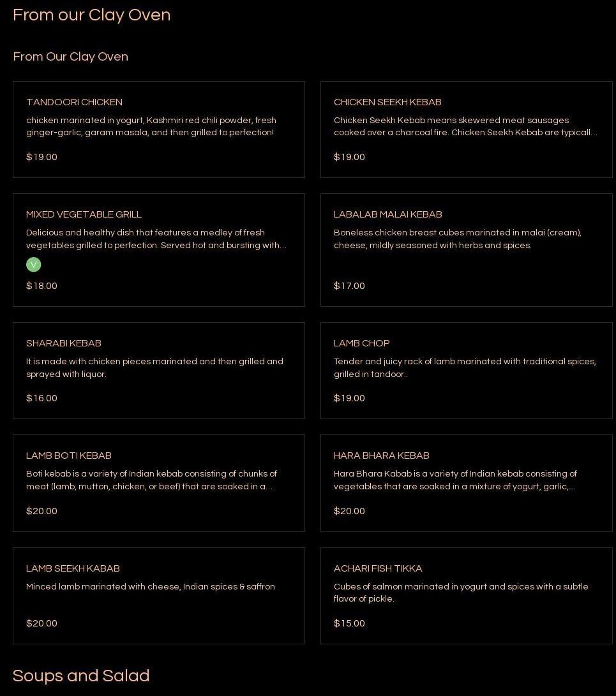Viewport: 616px width, 696px height.
Task: Open the Lamb Seekh Kabab item
Action: click(x=73, y=568)
